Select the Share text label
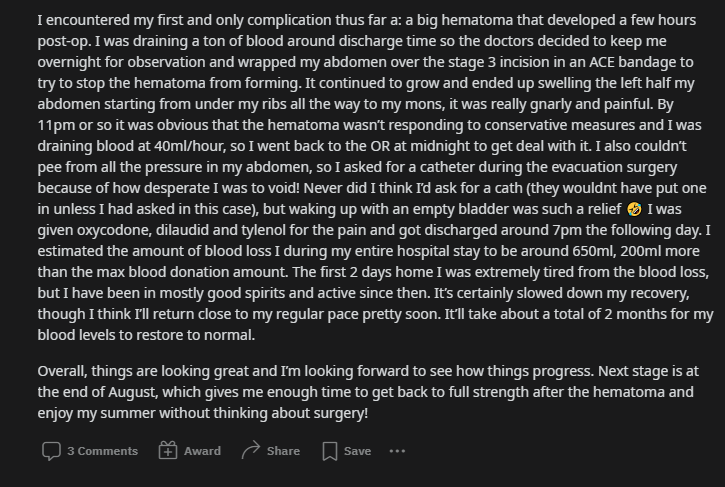The width and height of the screenshot is (725, 487). (283, 451)
